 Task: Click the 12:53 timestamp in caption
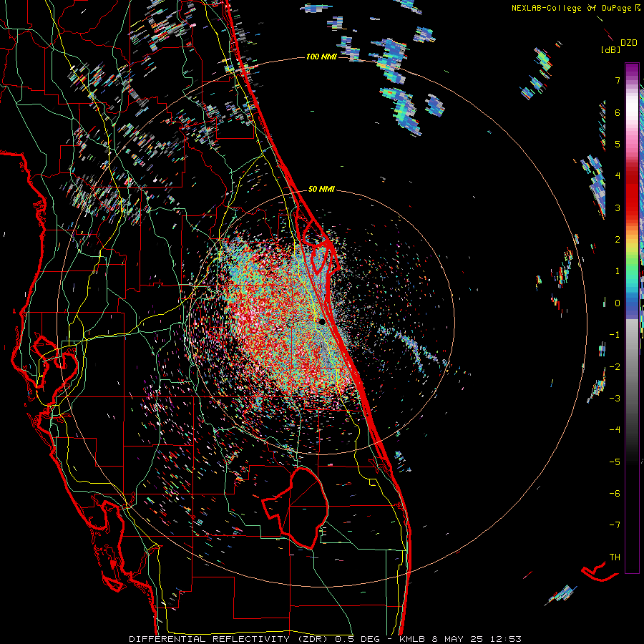507,639
